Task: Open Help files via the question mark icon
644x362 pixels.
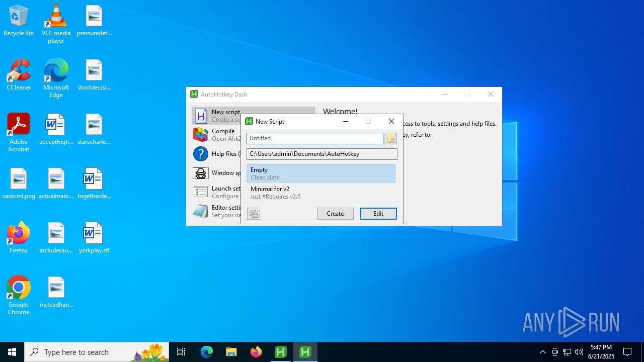Action: pos(201,154)
